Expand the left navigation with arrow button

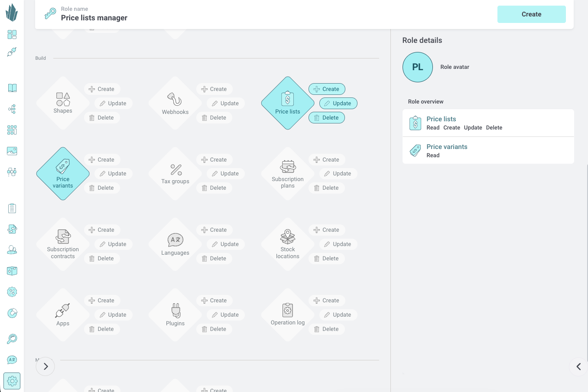click(x=45, y=366)
